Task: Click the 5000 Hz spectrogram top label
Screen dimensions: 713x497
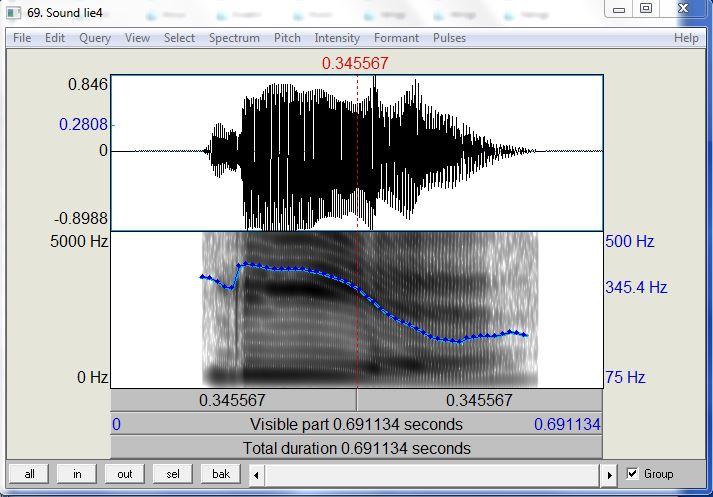Action: [x=79, y=241]
